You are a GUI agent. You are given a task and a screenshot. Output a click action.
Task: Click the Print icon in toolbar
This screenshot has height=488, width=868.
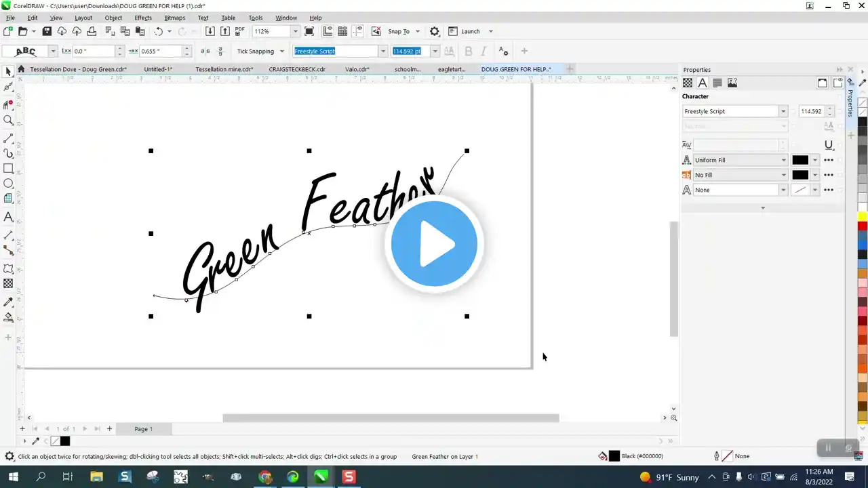click(92, 31)
